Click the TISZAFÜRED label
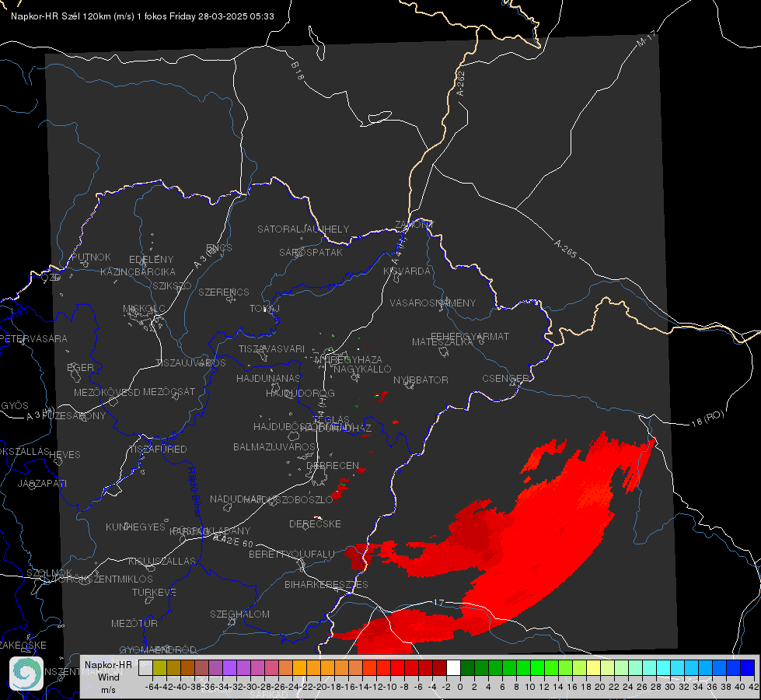 click(158, 450)
